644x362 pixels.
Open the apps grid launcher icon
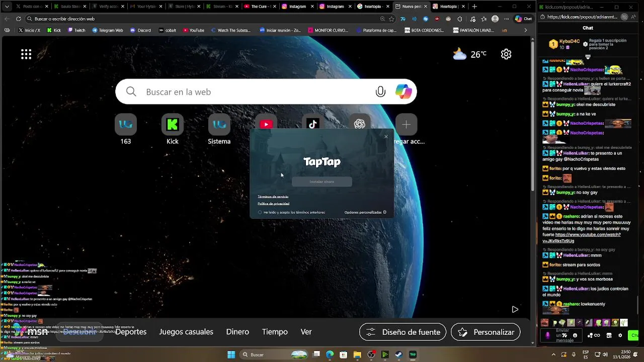(x=26, y=54)
